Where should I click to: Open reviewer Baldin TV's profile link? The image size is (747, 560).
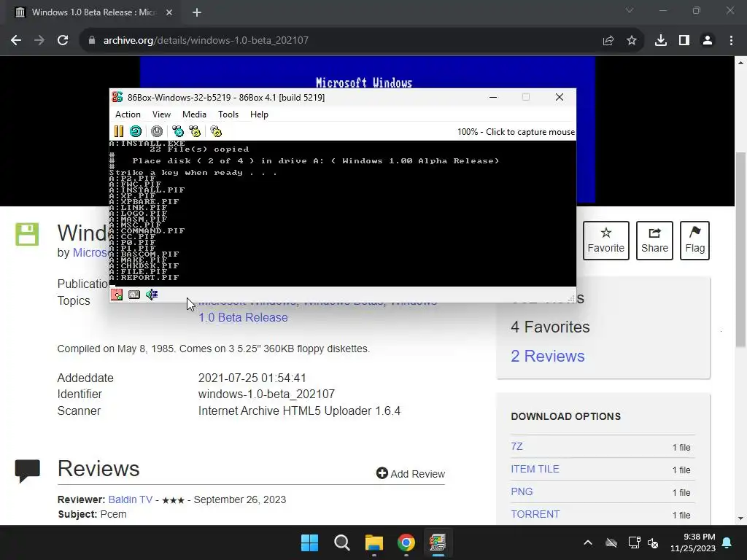tap(130, 499)
